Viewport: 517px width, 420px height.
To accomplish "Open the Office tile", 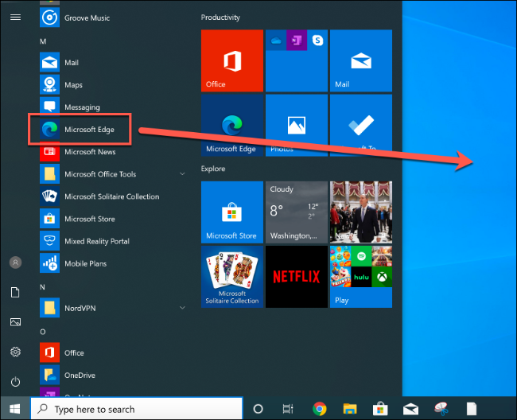I will click(x=232, y=60).
